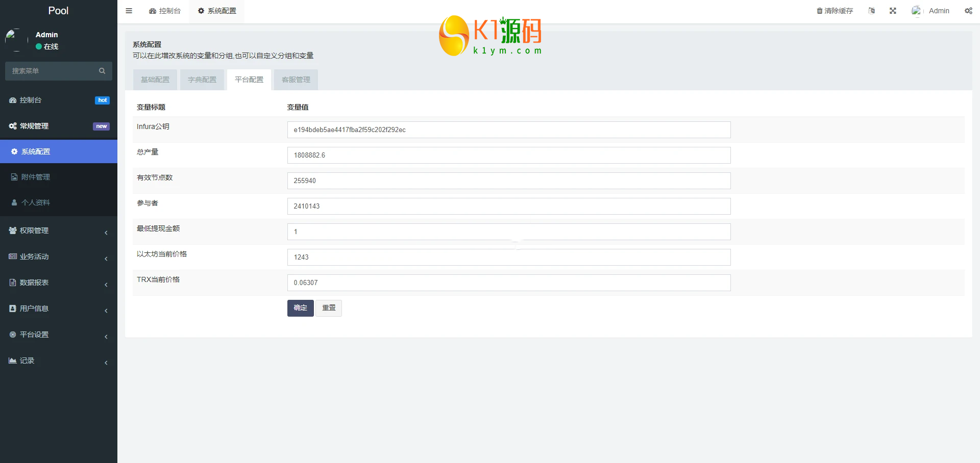This screenshot has width=980, height=463.
Task: Click the Admin avatar in the sidebar
Action: [16, 40]
